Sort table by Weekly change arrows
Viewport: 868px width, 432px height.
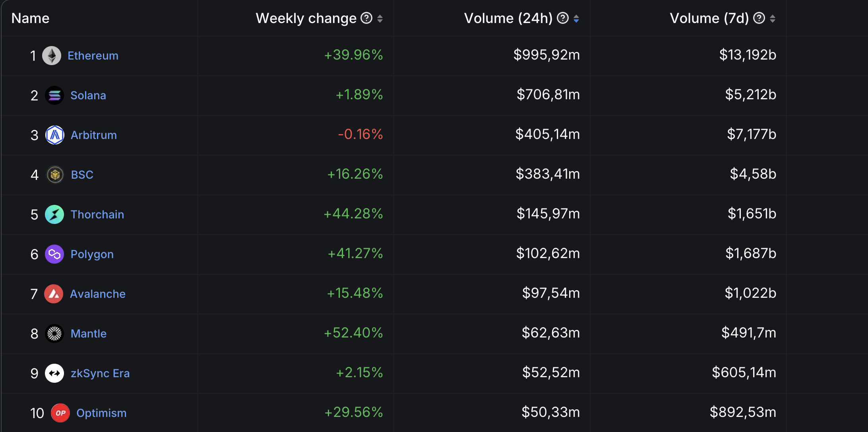(x=380, y=19)
